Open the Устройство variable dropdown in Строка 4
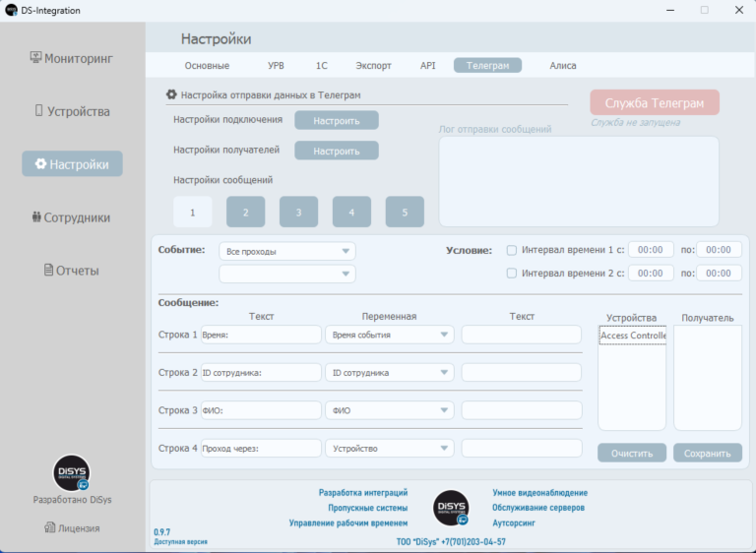The height and width of the screenshot is (553, 756). coord(389,449)
